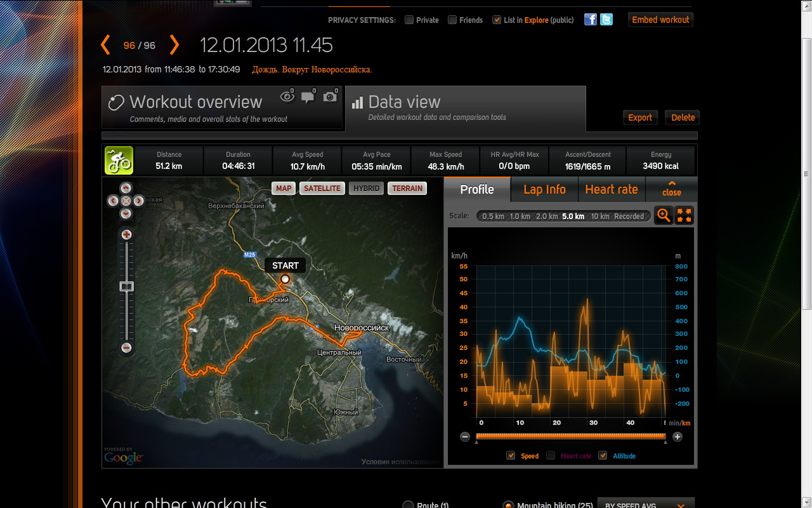The height and width of the screenshot is (508, 812).
Task: Go to previous workout arrow
Action: click(x=106, y=45)
